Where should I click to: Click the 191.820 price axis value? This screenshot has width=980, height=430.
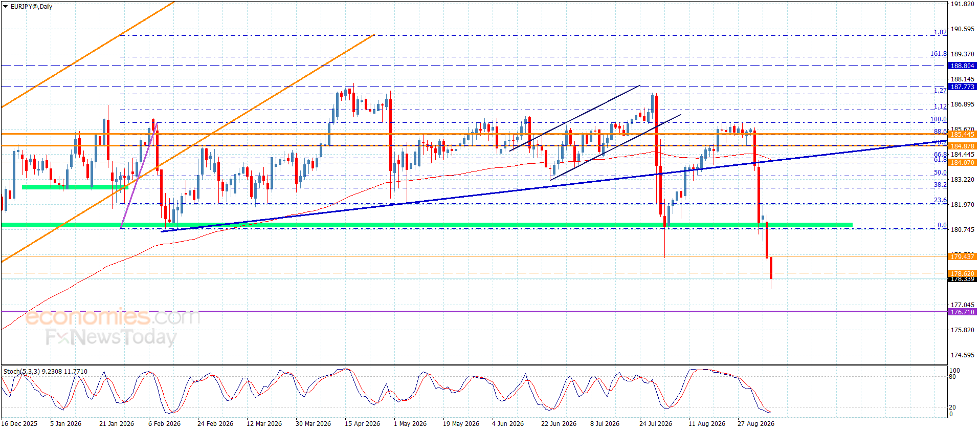click(962, 4)
